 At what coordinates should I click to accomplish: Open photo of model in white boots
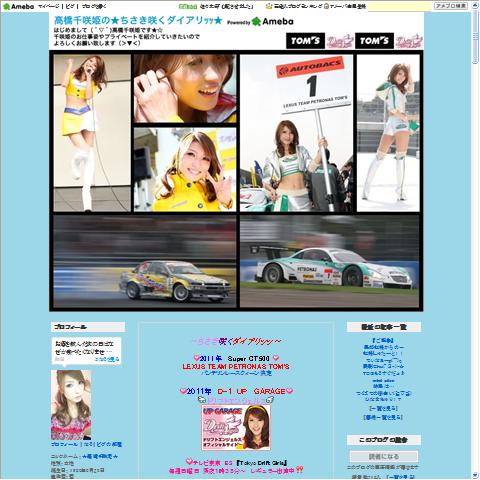(x=388, y=133)
